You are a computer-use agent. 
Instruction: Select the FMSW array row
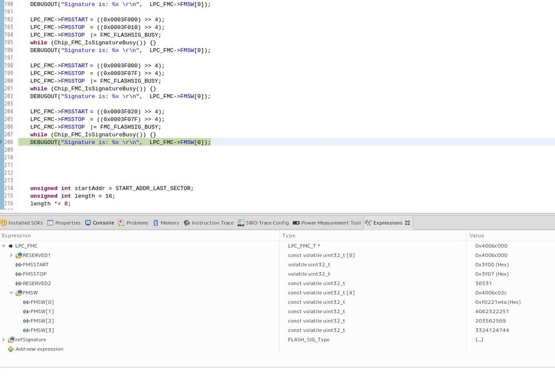tap(278, 293)
